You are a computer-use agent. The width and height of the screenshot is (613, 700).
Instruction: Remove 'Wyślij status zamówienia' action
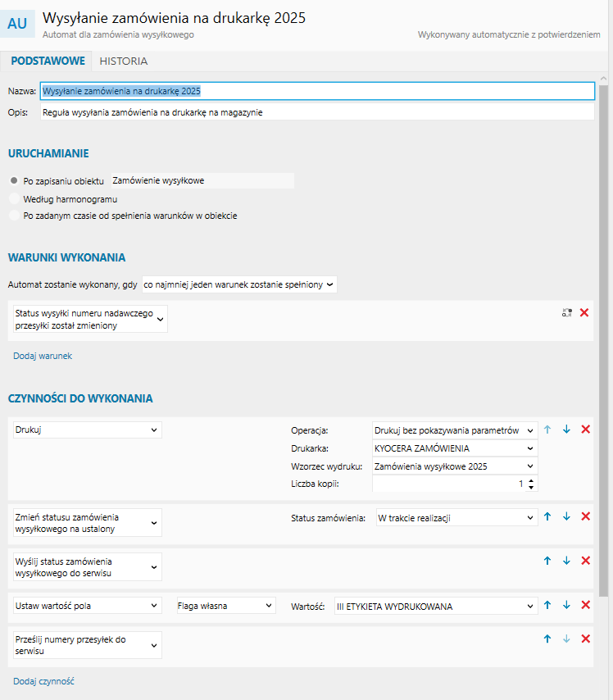586,561
